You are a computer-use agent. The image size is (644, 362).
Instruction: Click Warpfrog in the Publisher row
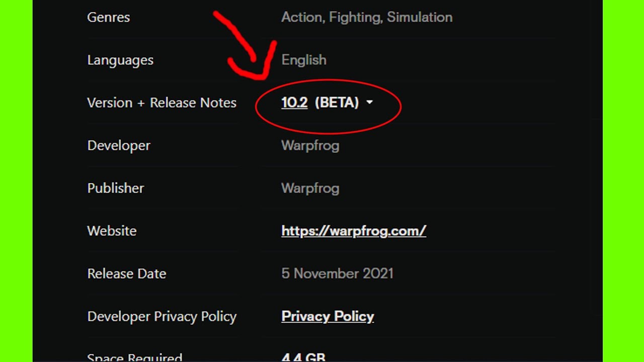[x=310, y=188]
